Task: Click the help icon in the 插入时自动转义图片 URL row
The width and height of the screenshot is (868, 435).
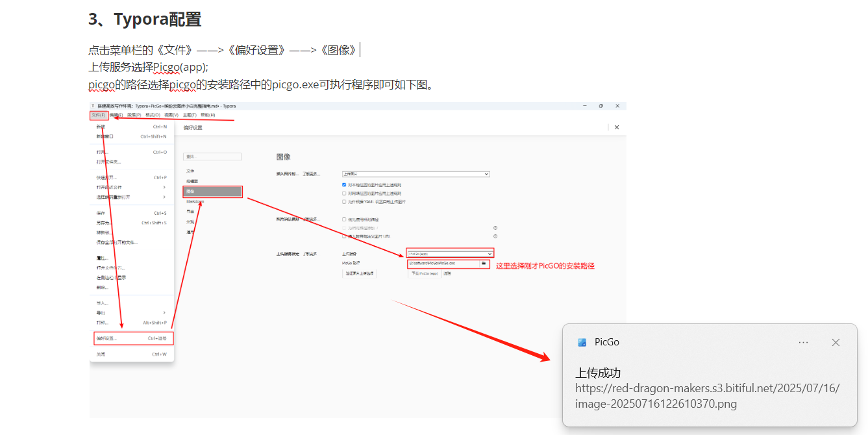Action: coord(495,236)
